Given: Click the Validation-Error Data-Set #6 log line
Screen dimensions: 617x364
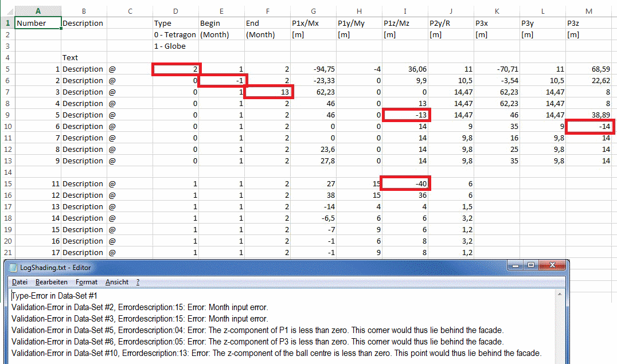Looking at the screenshot, I should tap(257, 342).
